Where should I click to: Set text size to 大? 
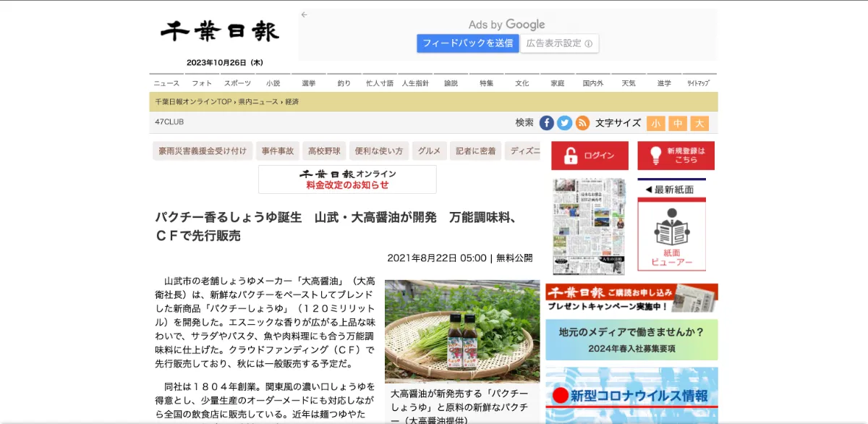tap(699, 124)
